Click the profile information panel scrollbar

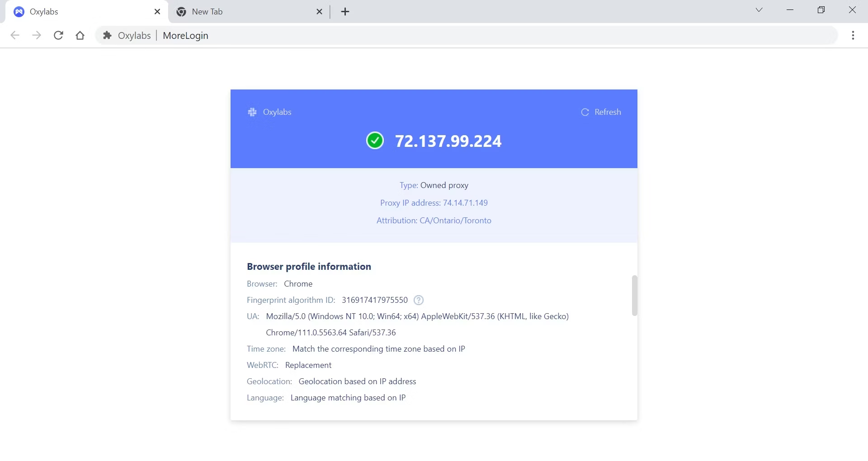tap(634, 295)
